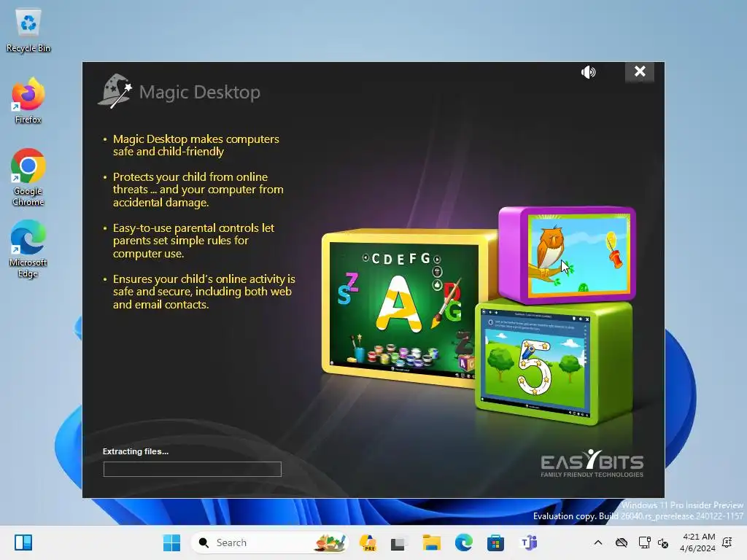Close the Magic Desktop installer window
Viewport: 747px width, 560px height.
tap(639, 71)
